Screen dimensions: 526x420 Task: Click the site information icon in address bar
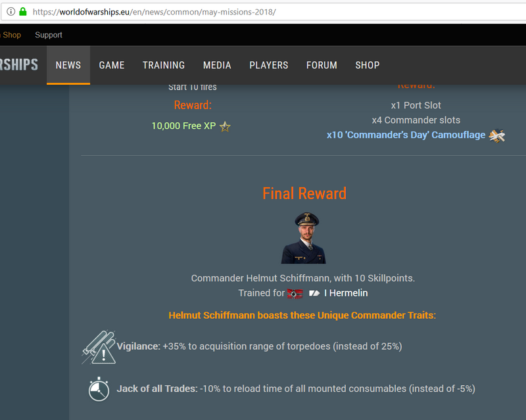pos(11,12)
